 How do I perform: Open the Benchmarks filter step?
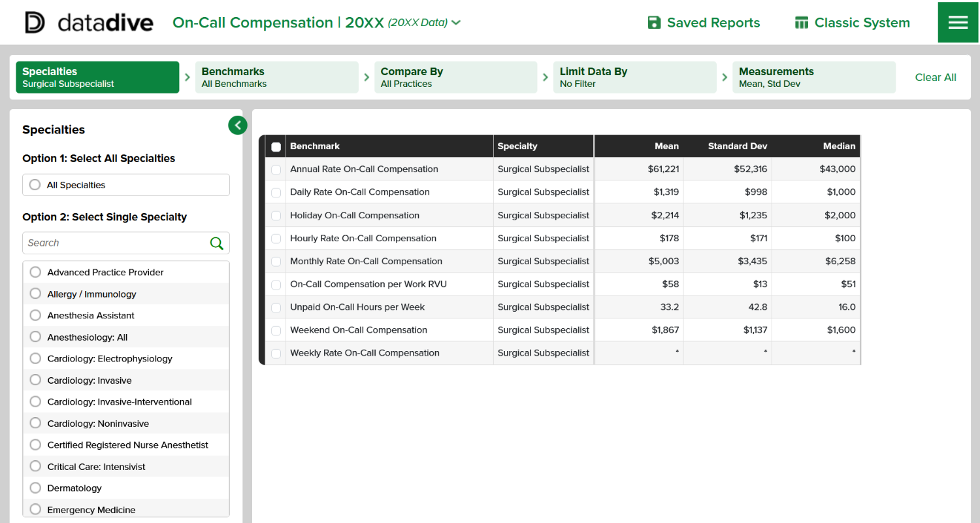(x=276, y=77)
